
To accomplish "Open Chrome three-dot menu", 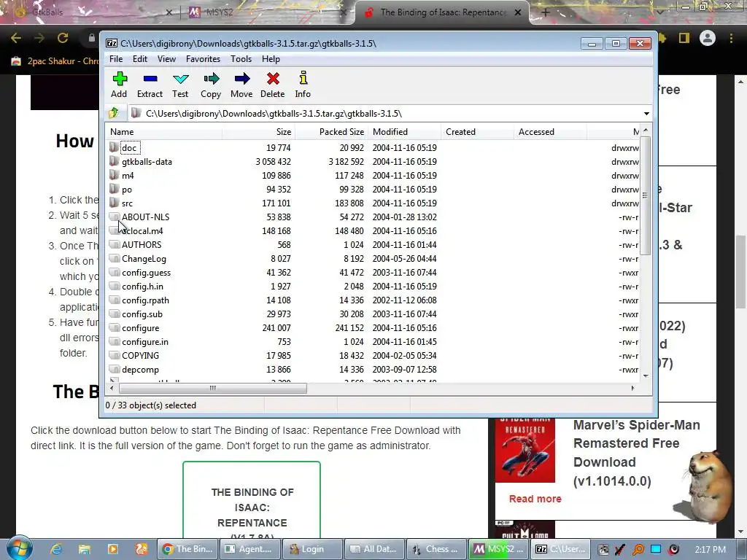I will 731,38.
